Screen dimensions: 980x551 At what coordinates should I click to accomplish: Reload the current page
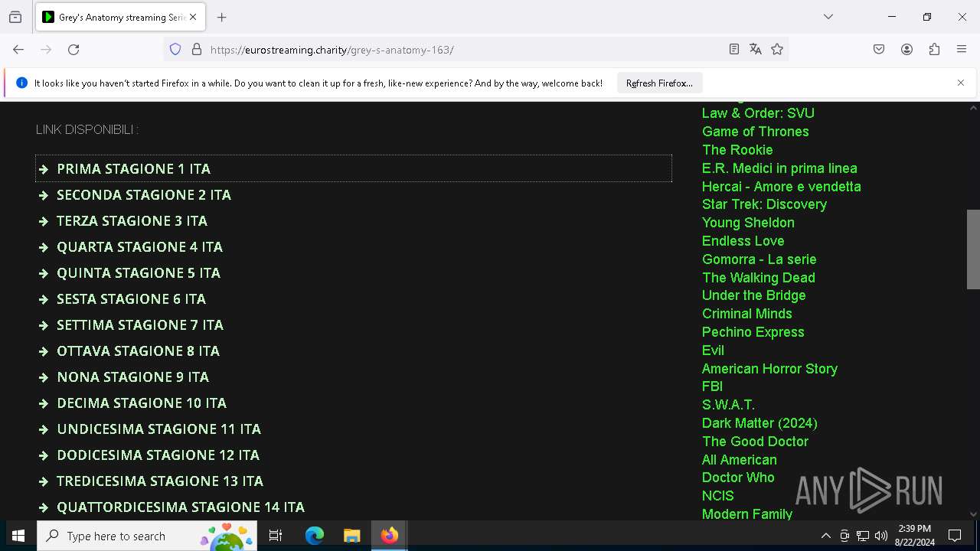tap(73, 50)
